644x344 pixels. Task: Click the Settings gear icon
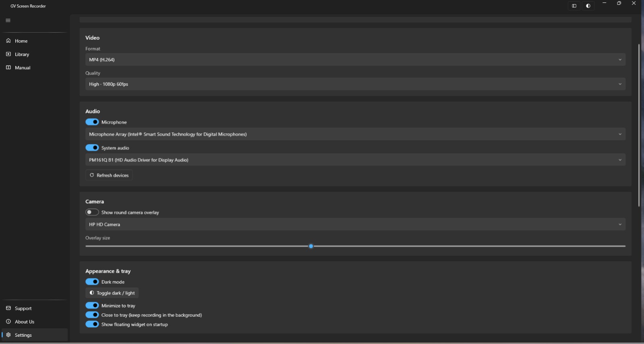click(x=8, y=335)
